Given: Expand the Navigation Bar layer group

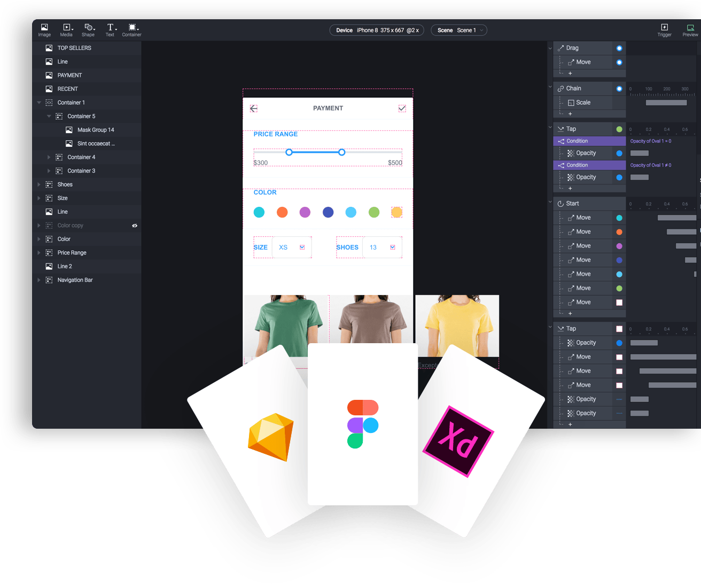Looking at the screenshot, I should tap(39, 280).
